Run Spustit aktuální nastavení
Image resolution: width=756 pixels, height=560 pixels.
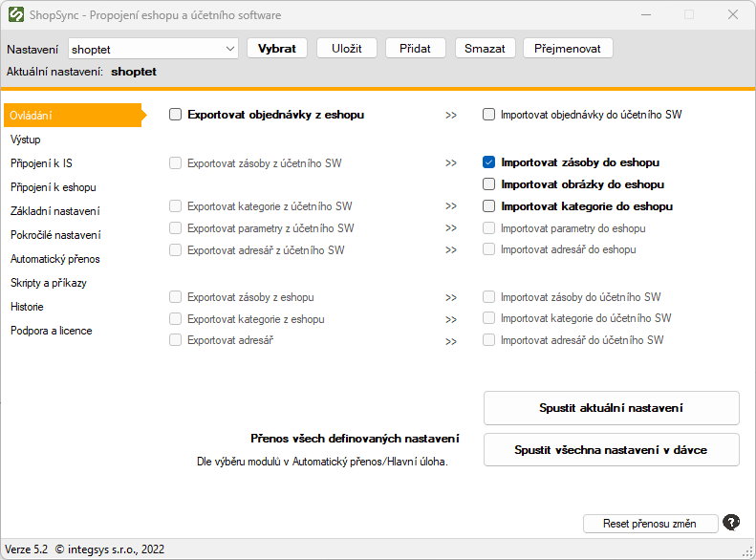tap(612, 408)
